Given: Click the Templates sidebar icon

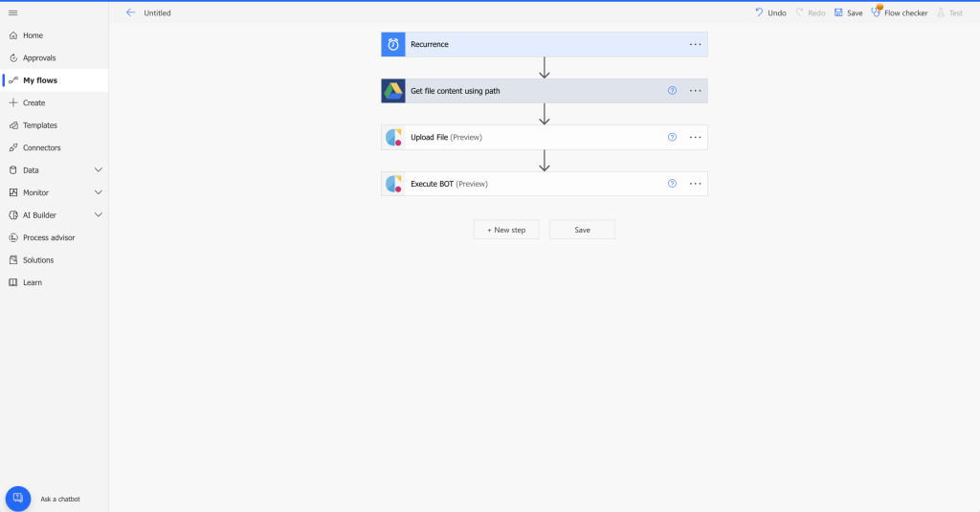Looking at the screenshot, I should pos(13,125).
